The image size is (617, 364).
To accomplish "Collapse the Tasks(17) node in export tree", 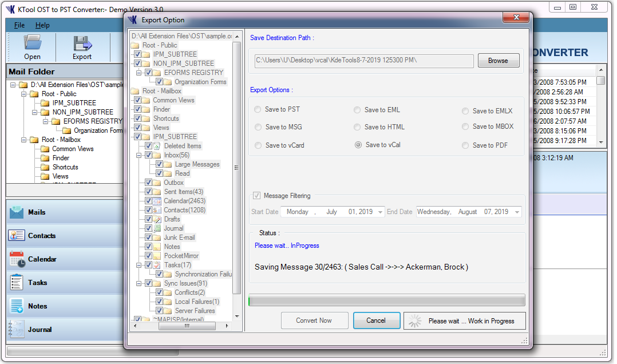I will coord(139,265).
